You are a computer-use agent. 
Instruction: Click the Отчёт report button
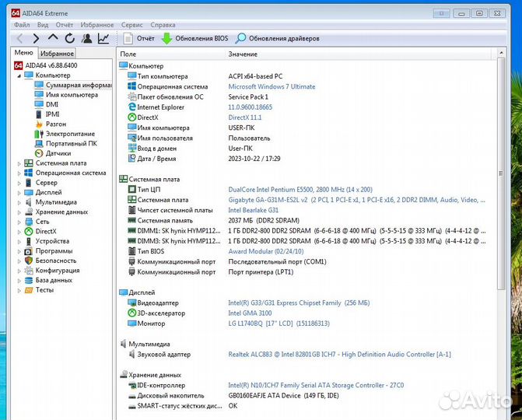[x=139, y=38]
